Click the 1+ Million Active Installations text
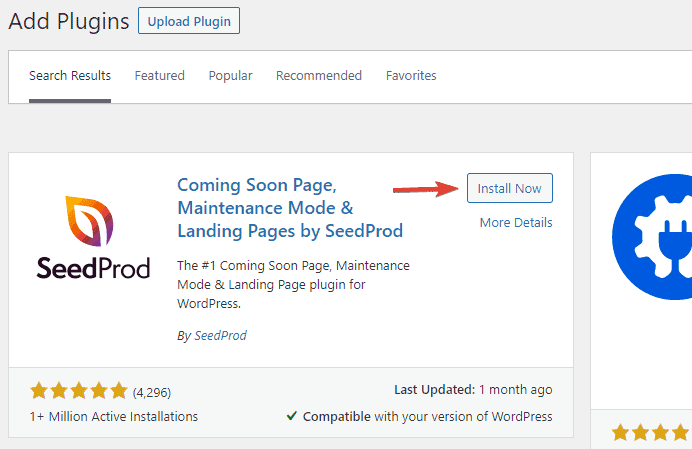This screenshot has height=449, width=692. click(114, 416)
